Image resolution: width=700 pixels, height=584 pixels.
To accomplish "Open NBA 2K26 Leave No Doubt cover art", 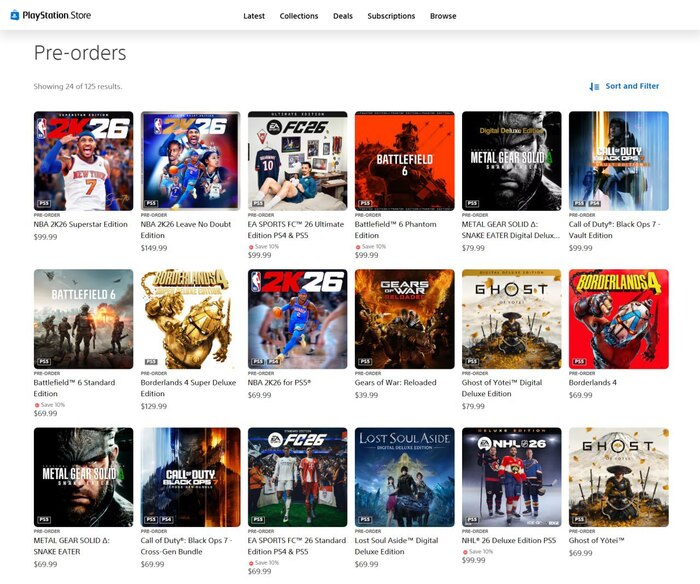I will pos(191,161).
